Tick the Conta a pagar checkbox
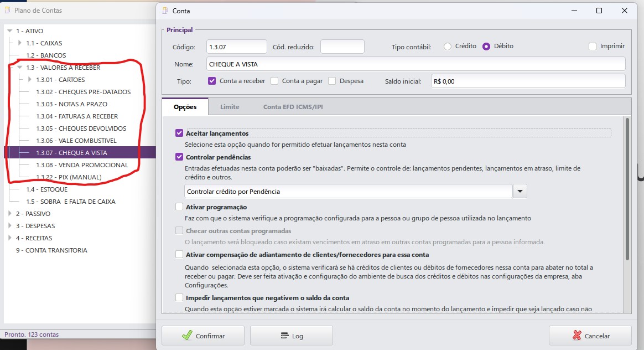The width and height of the screenshot is (644, 350). pyautogui.click(x=274, y=81)
